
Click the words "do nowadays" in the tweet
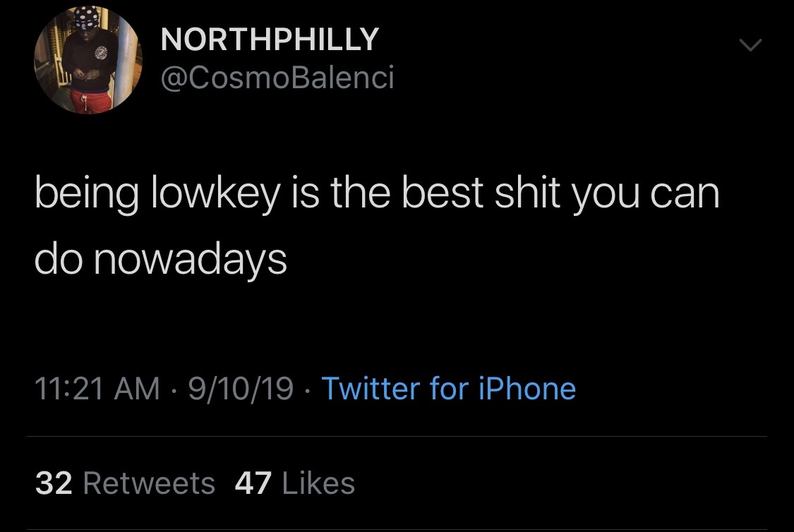pos(160,260)
